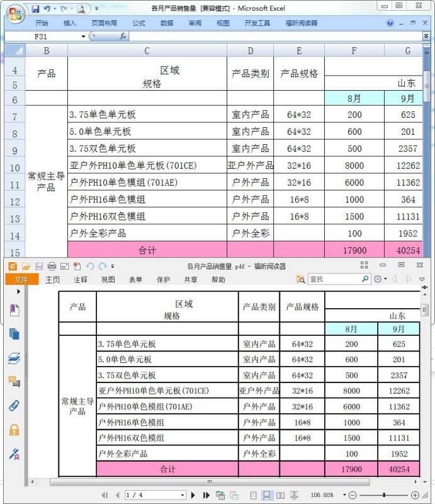Screen dimensions: 435x504
Task: Click Foxit horizontal scrollbar thumb
Action: coord(210,482)
